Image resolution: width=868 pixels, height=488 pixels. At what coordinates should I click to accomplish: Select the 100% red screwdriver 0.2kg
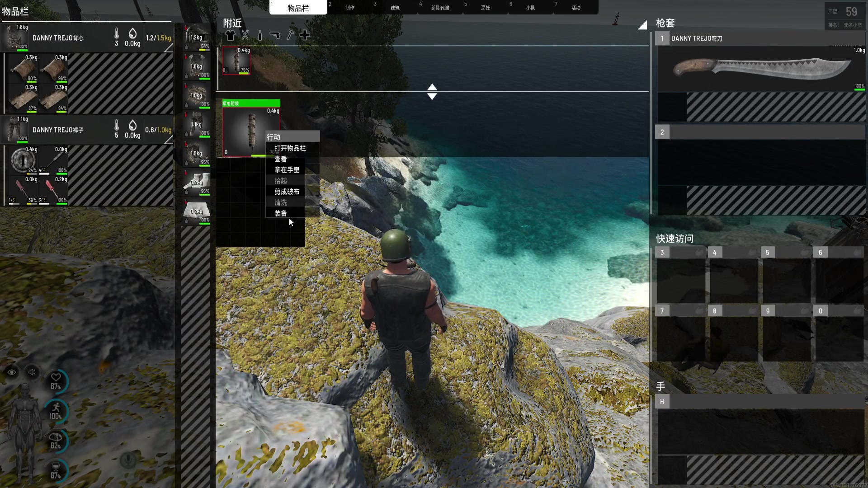coord(53,190)
